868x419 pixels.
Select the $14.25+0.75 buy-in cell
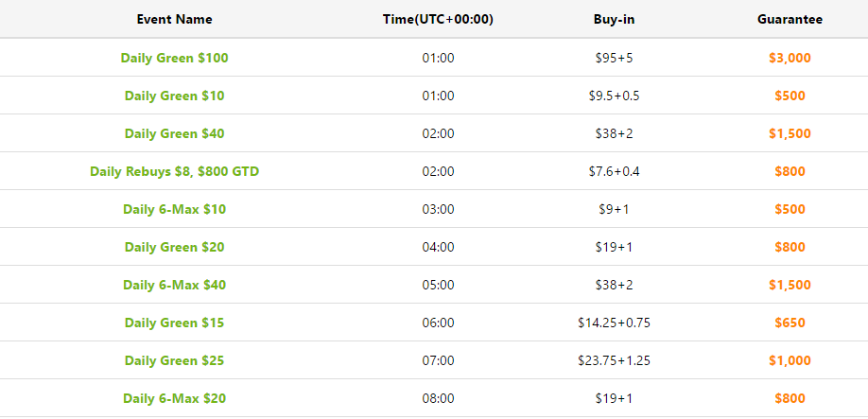(614, 323)
